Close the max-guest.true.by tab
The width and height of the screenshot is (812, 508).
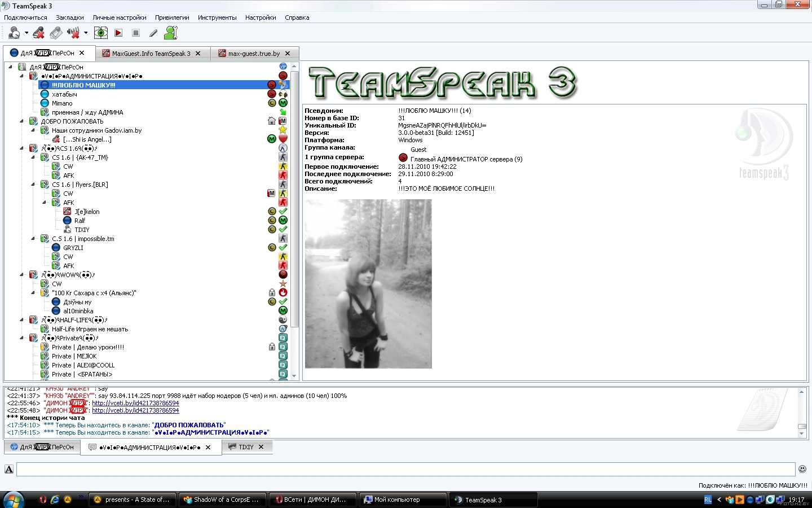(x=288, y=54)
